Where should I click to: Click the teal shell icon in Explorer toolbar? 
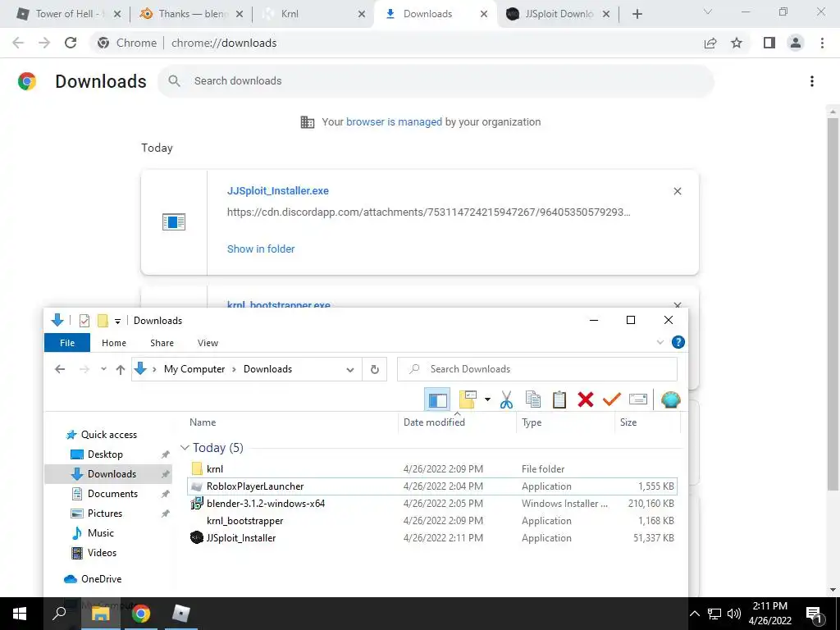(670, 399)
